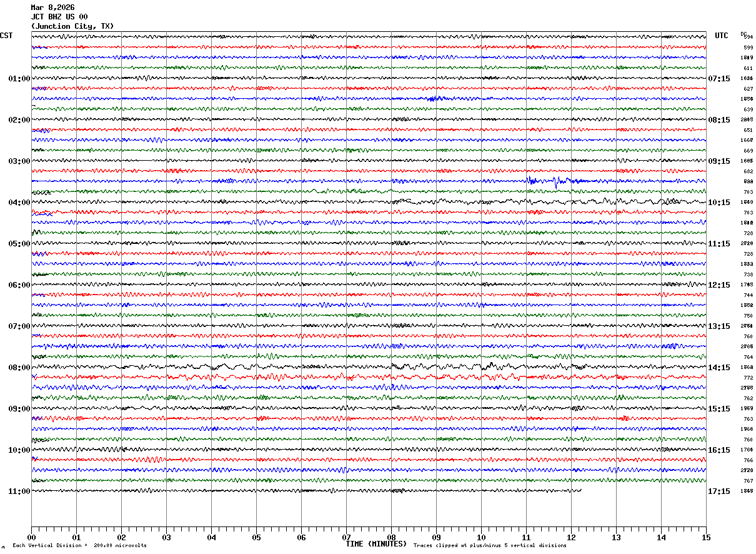
Task: Click the DC offset value "627"
Action: pyautogui.click(x=748, y=89)
